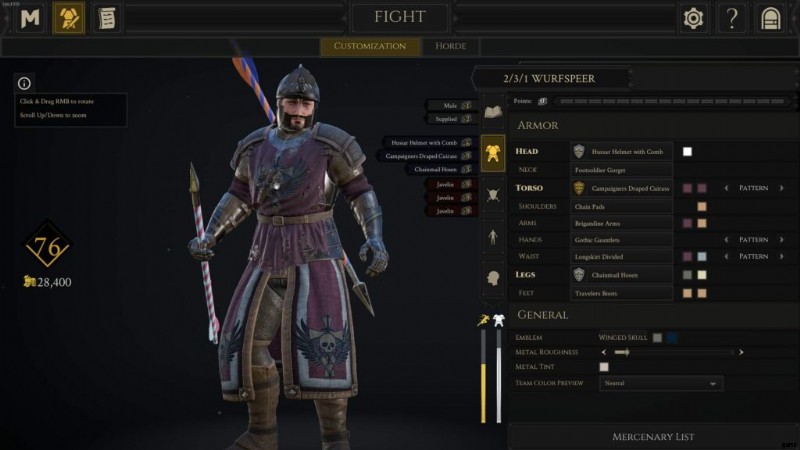Click previous Waist pattern arrow

[x=726, y=256]
